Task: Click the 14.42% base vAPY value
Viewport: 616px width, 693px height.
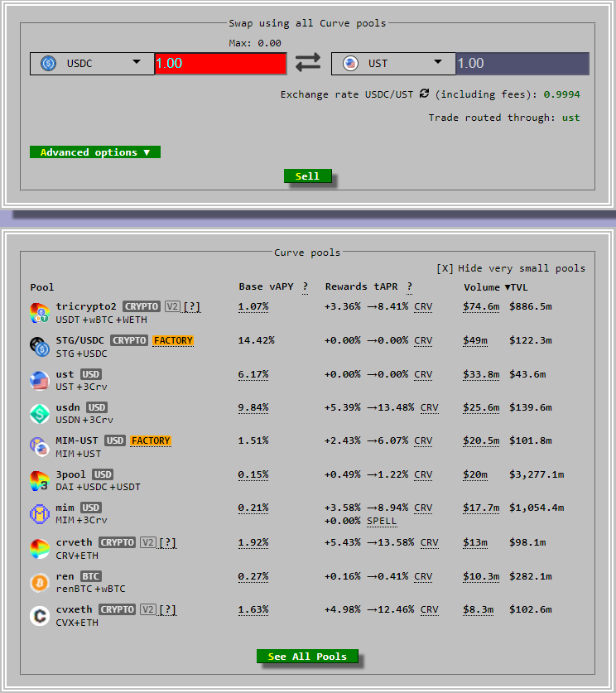Action: [x=257, y=341]
